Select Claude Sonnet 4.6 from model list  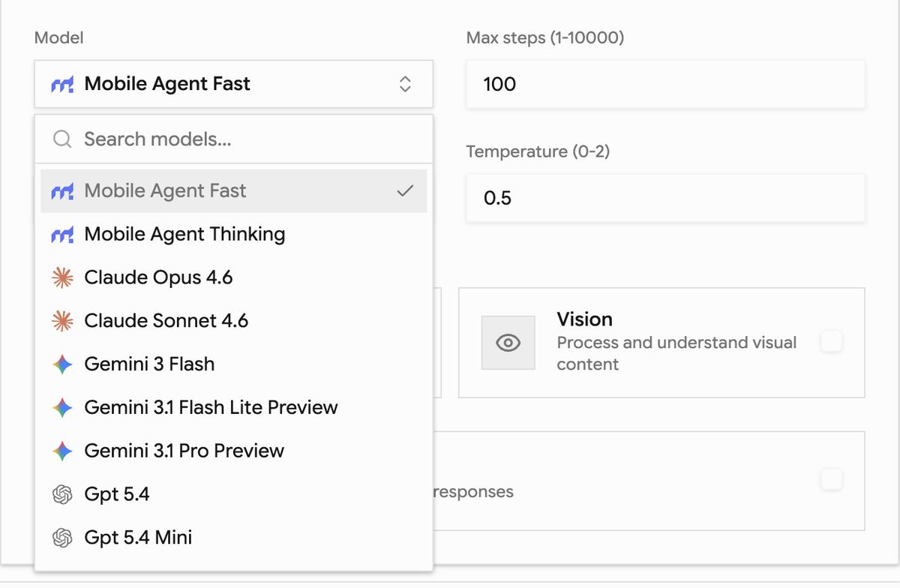(234, 321)
